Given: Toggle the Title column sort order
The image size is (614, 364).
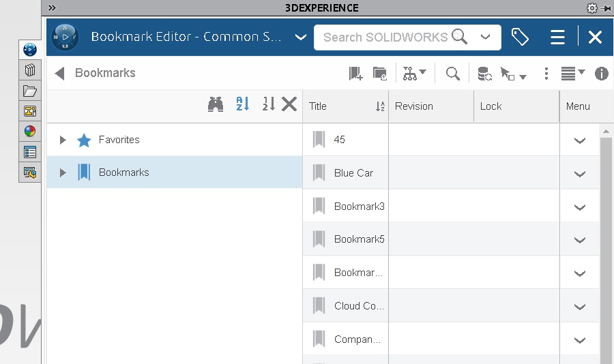Looking at the screenshot, I should click(x=380, y=106).
